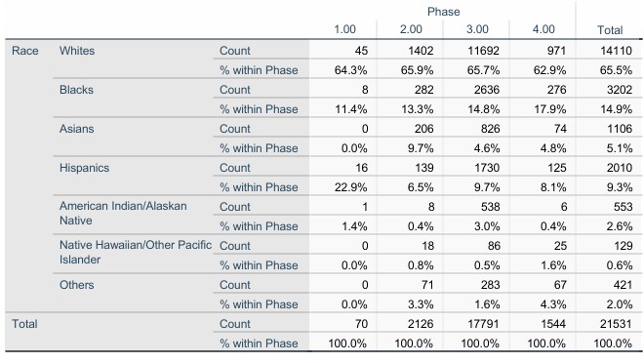Click the Blacks row label
This screenshot has height=363, width=644.
tap(76, 90)
